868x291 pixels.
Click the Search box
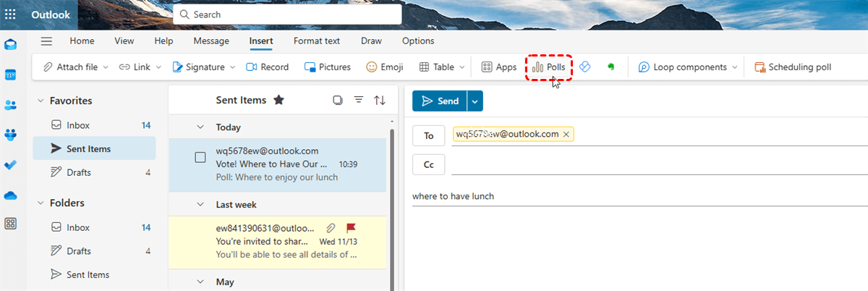[x=287, y=14]
